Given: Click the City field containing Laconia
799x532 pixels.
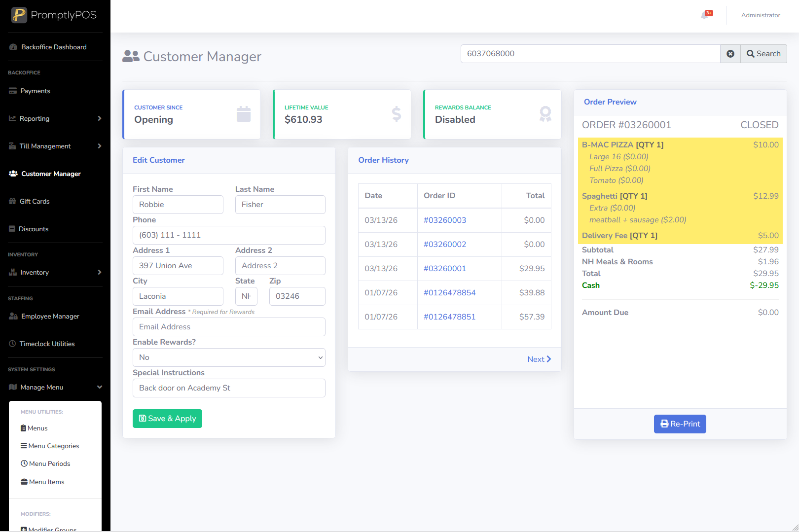Looking at the screenshot, I should click(178, 296).
